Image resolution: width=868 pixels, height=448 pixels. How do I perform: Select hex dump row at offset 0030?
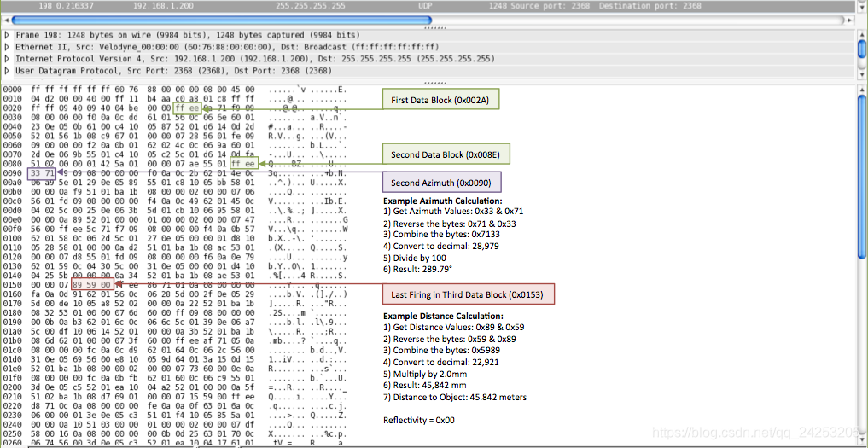[175, 116]
